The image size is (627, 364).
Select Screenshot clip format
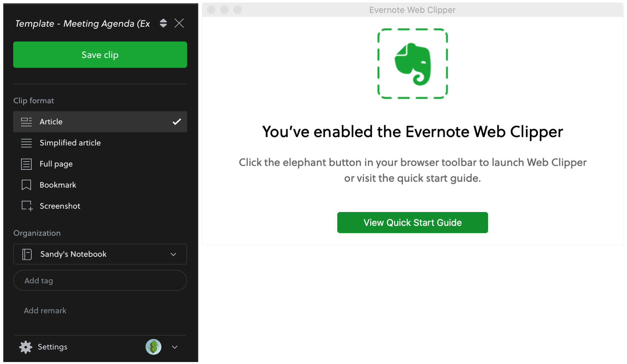(100, 206)
